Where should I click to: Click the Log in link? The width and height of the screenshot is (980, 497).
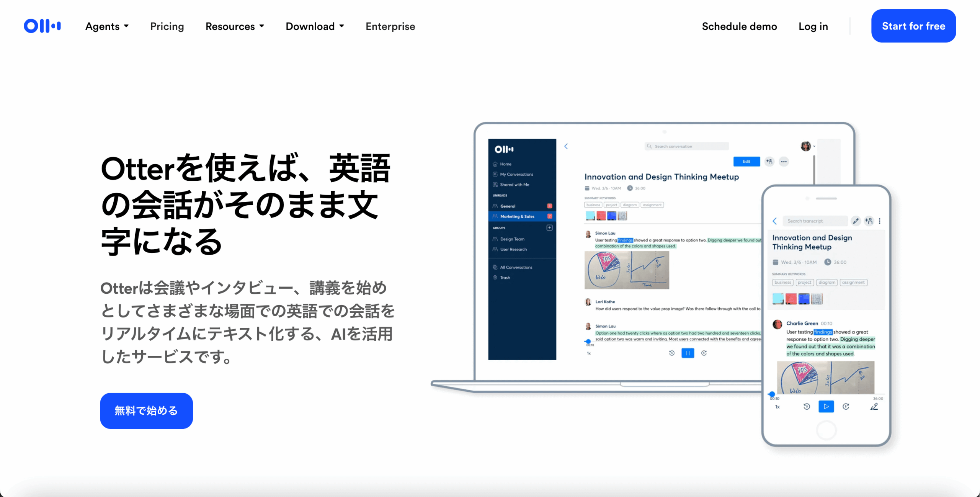tap(813, 26)
